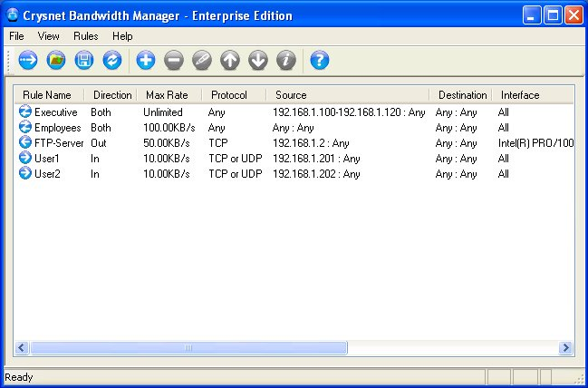
Task: Select the User1 rule name
Action: pos(47,159)
